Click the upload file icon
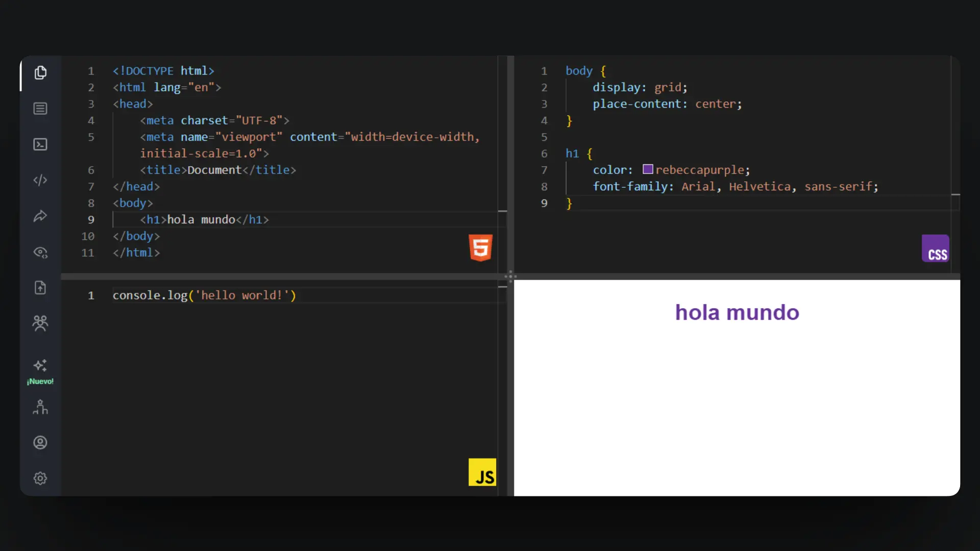The width and height of the screenshot is (980, 551). point(40,288)
